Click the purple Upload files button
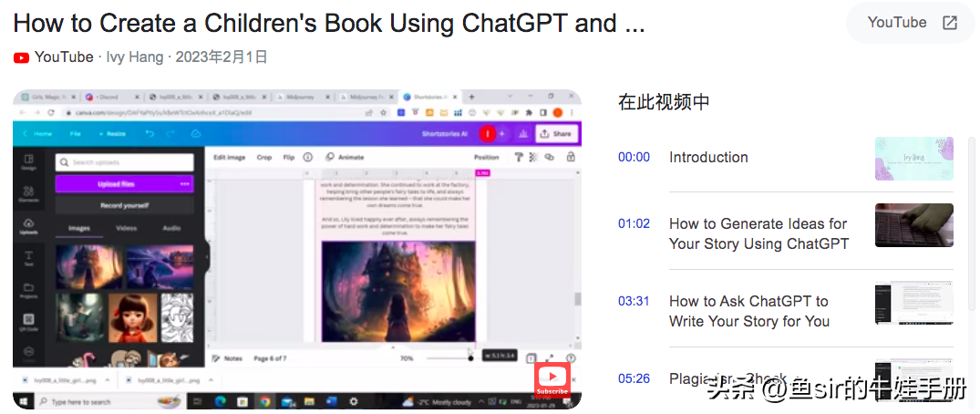Screen dimensions: 980x414 pyautogui.click(x=124, y=184)
